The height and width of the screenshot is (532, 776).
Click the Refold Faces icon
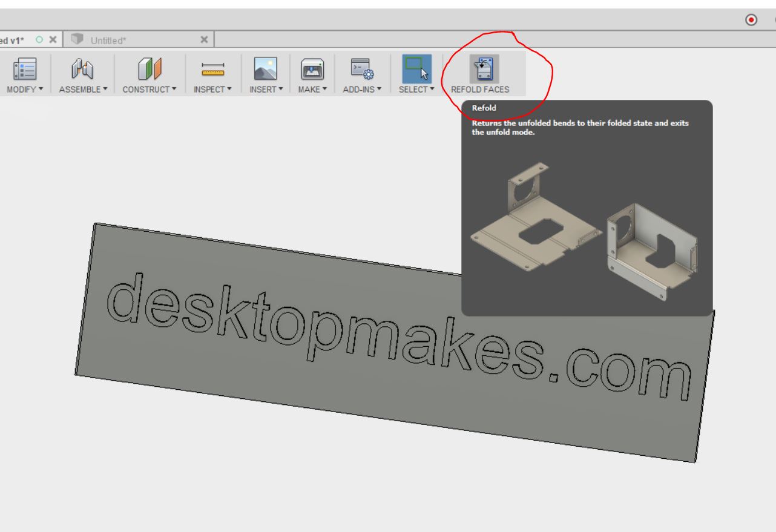[x=484, y=68]
